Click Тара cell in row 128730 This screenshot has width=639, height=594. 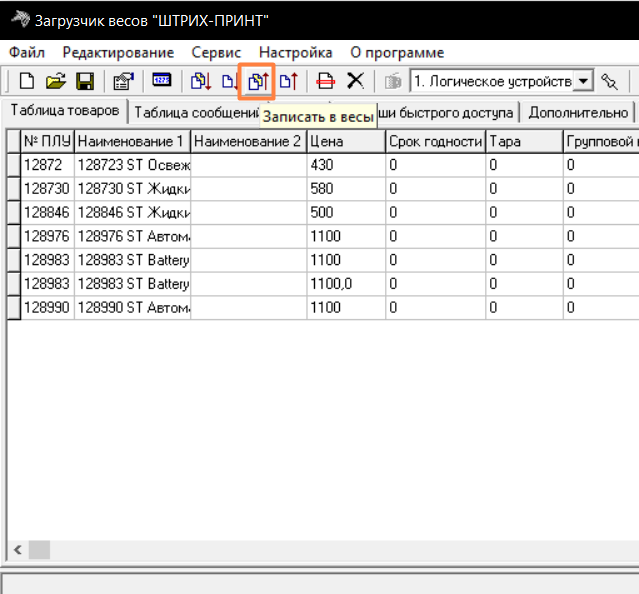(524, 189)
